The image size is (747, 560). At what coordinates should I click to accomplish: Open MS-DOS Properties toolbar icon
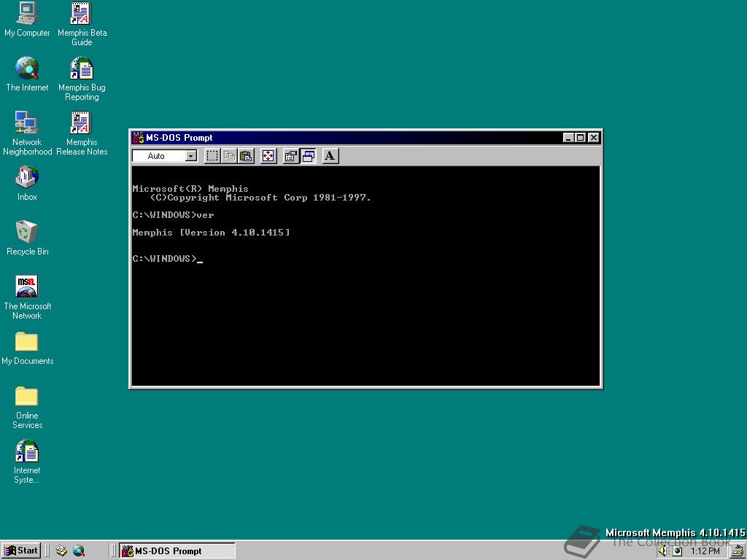tap(290, 156)
